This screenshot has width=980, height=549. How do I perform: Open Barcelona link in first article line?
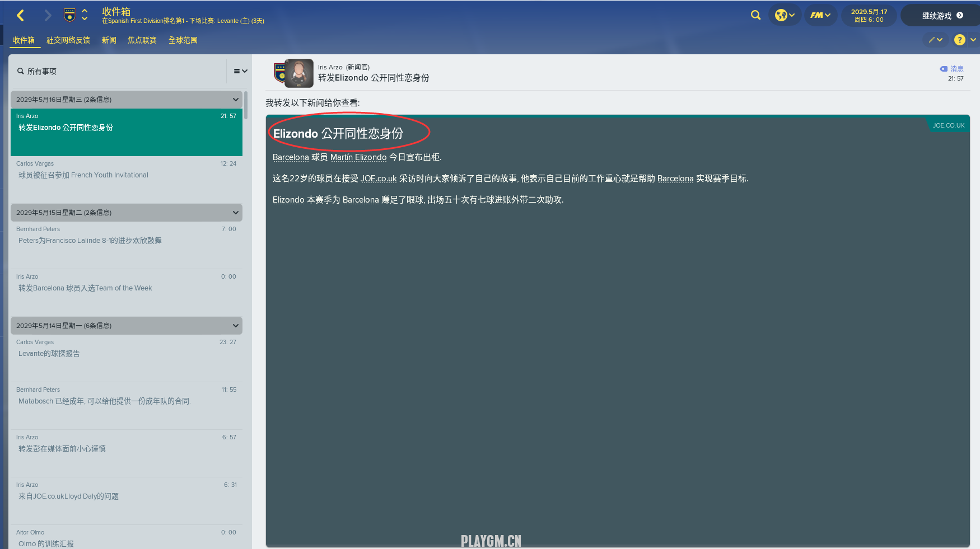(x=291, y=157)
